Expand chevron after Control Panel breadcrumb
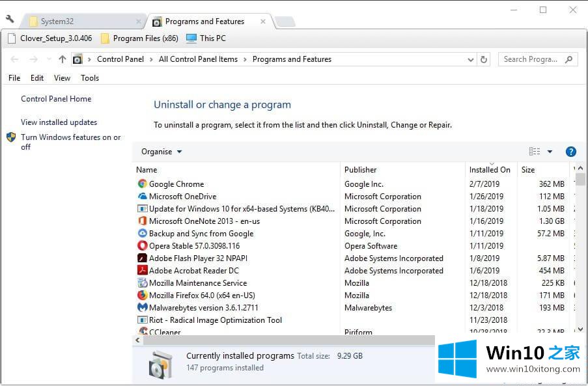 pos(151,59)
